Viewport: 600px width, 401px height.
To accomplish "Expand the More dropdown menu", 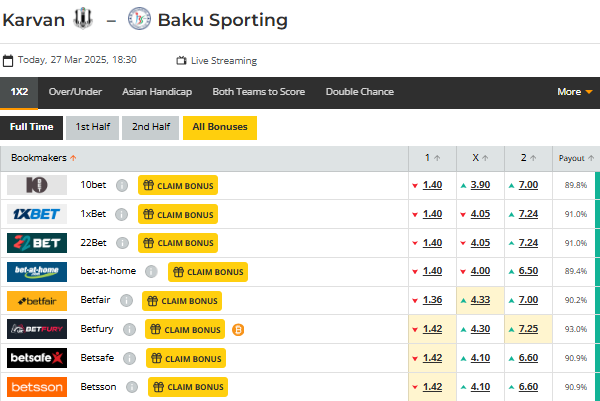I will point(575,92).
